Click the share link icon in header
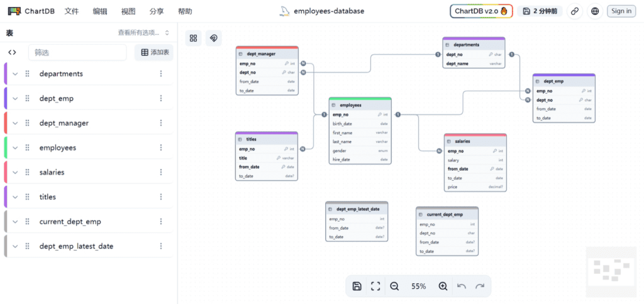 pos(574,11)
